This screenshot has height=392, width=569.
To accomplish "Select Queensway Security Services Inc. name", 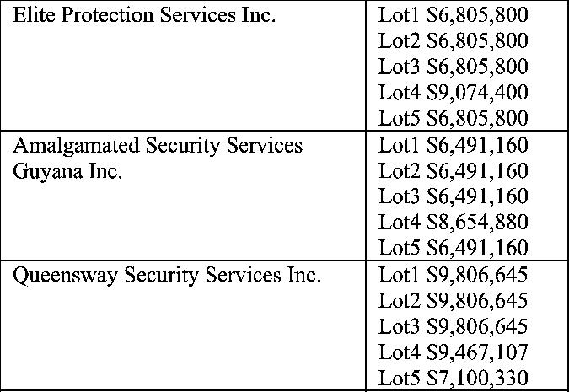I will pos(167,276).
